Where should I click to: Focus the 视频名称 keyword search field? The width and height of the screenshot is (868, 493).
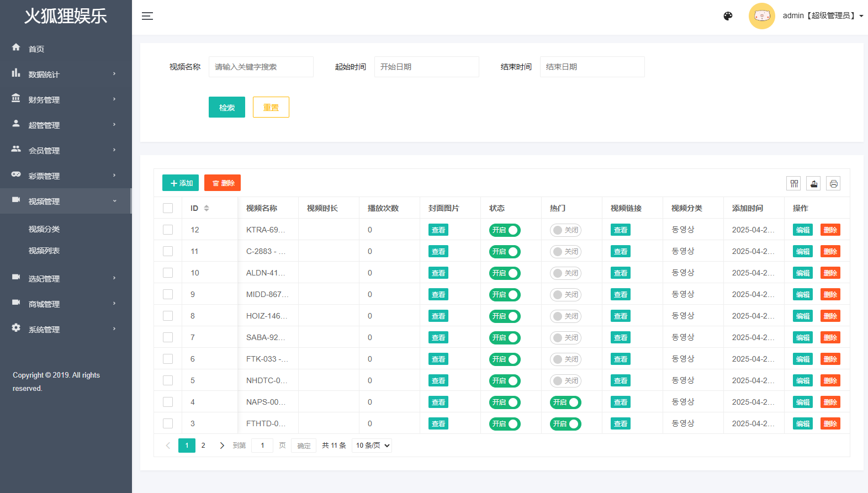tap(261, 67)
